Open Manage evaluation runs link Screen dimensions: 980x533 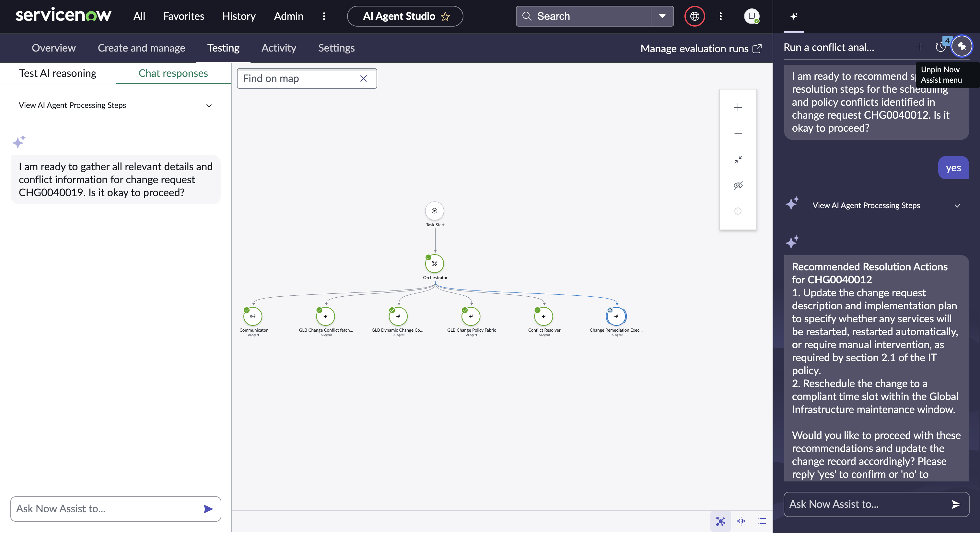[701, 48]
